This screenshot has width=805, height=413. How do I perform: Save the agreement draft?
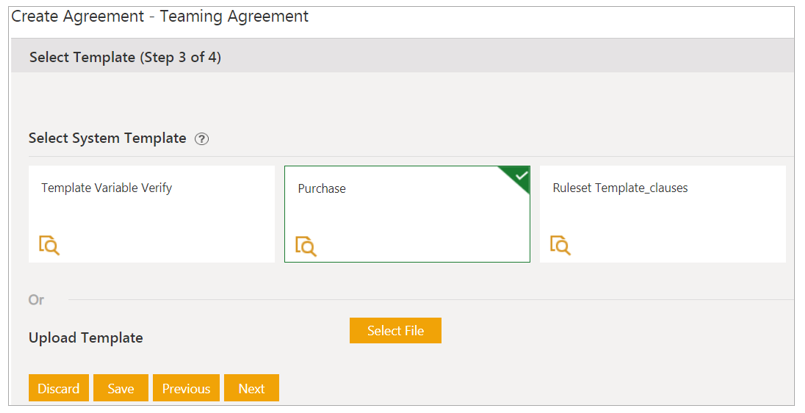coord(121,388)
